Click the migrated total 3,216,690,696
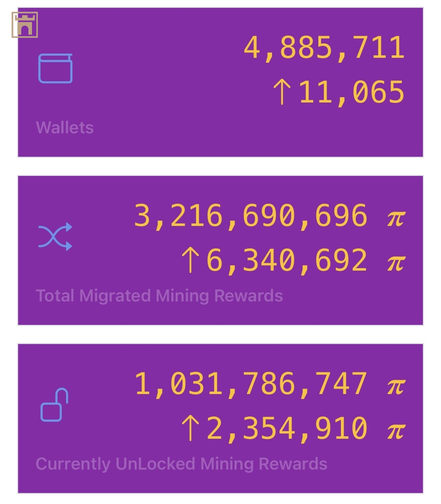 tap(251, 216)
